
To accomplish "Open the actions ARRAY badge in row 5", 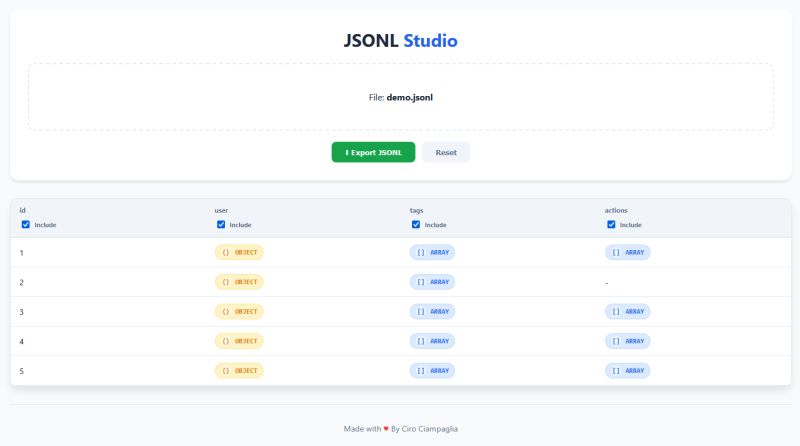I will click(x=628, y=370).
